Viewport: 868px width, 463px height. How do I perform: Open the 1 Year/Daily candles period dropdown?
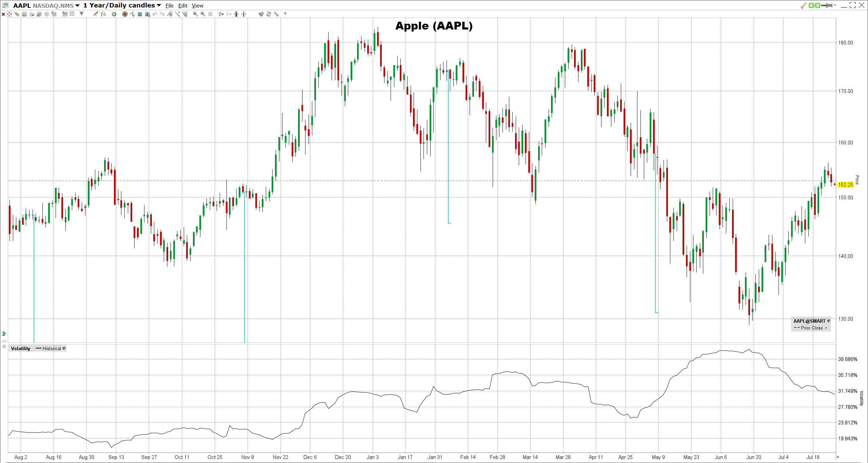coord(159,5)
